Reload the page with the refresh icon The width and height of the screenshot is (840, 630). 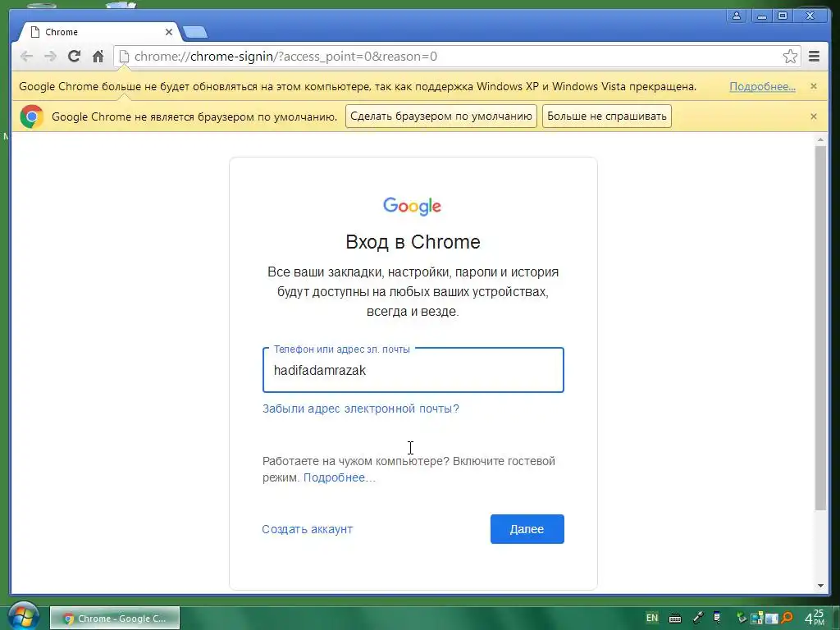[x=74, y=57]
